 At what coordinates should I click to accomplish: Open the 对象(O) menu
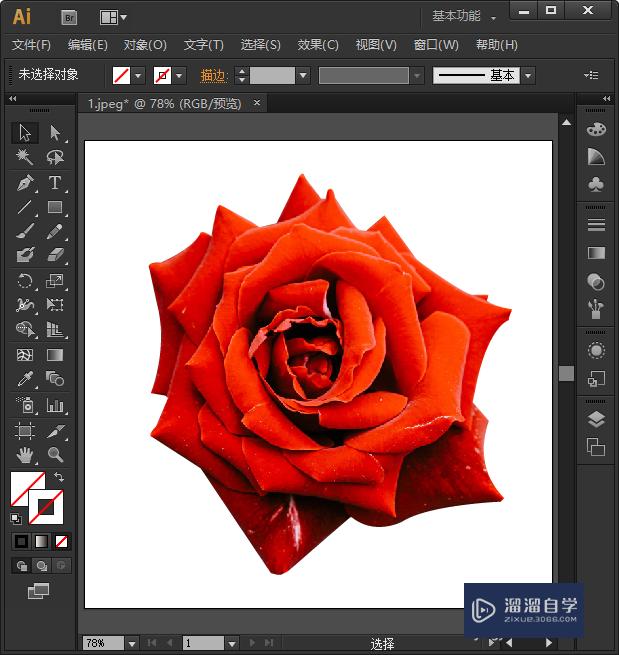point(145,45)
